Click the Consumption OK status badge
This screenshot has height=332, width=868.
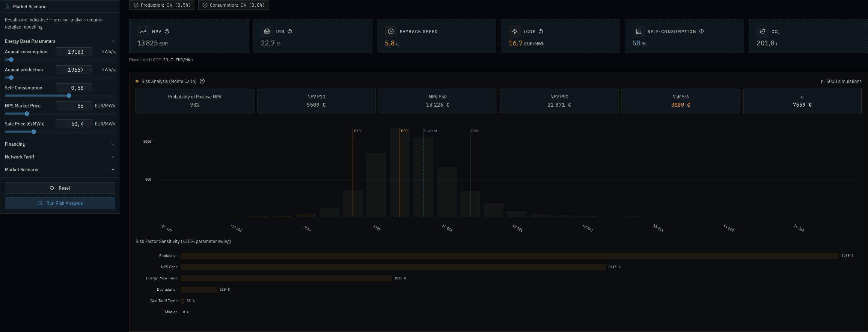(x=234, y=5)
